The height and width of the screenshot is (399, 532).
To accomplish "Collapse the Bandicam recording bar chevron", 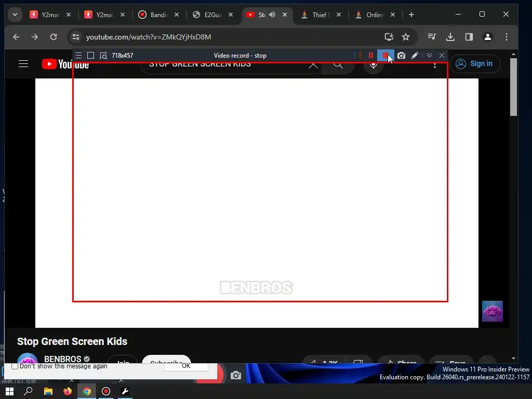I will (429, 55).
